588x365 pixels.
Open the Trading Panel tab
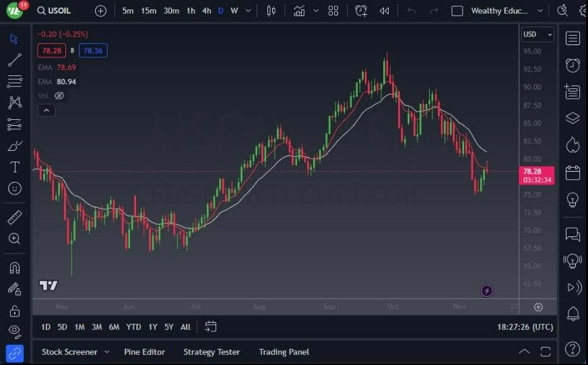[284, 352]
